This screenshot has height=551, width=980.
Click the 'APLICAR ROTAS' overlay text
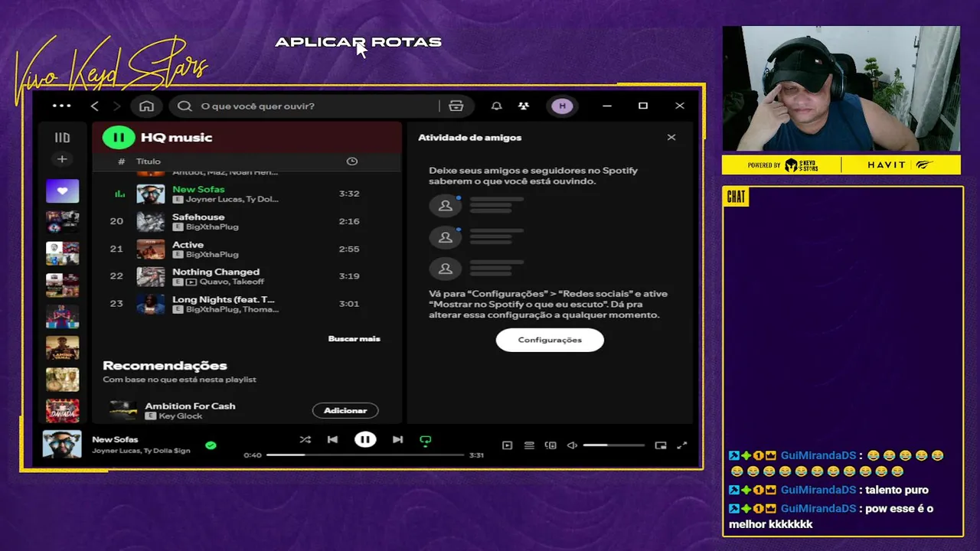(358, 42)
